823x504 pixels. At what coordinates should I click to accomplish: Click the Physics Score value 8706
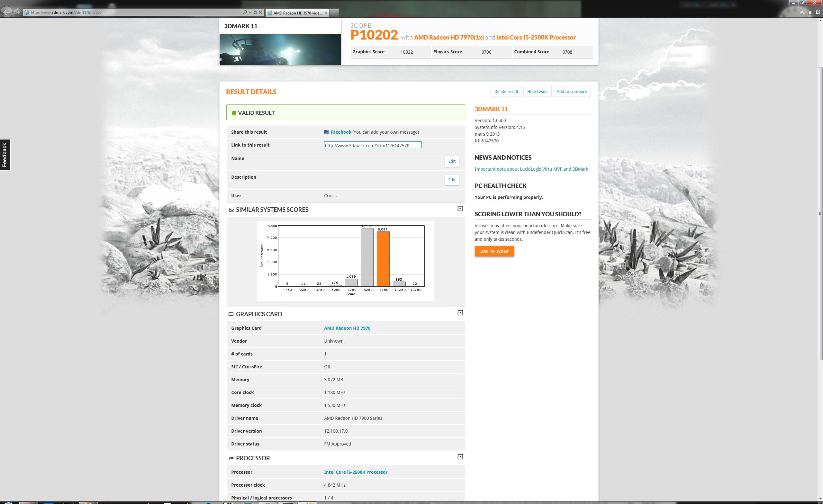[486, 52]
